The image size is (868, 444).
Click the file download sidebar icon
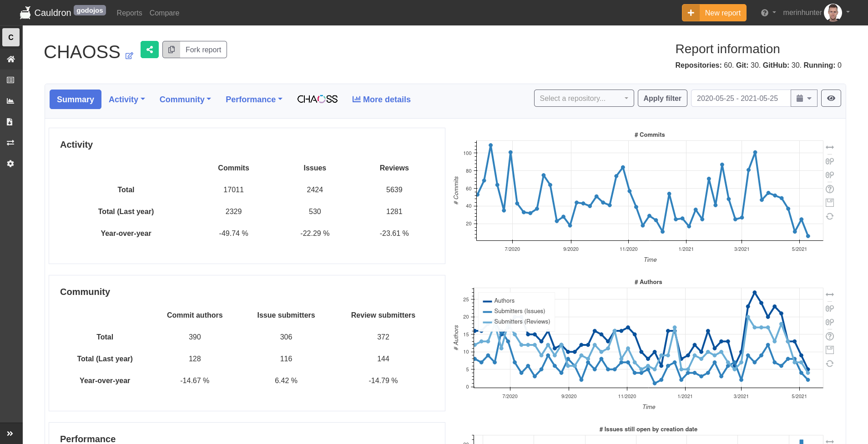(x=10, y=122)
